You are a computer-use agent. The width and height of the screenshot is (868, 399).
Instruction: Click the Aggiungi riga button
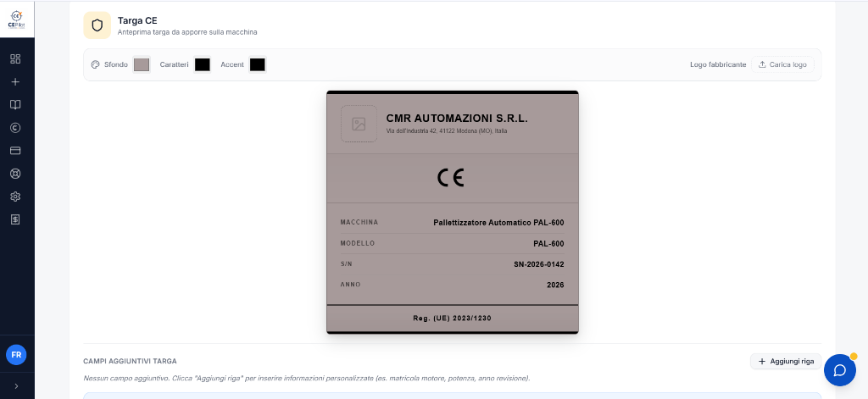tap(786, 362)
